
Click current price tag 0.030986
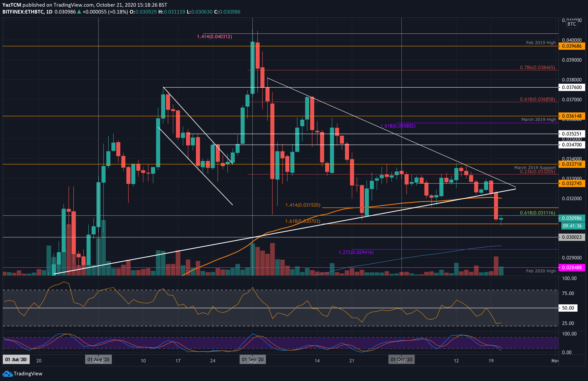pyautogui.click(x=572, y=218)
